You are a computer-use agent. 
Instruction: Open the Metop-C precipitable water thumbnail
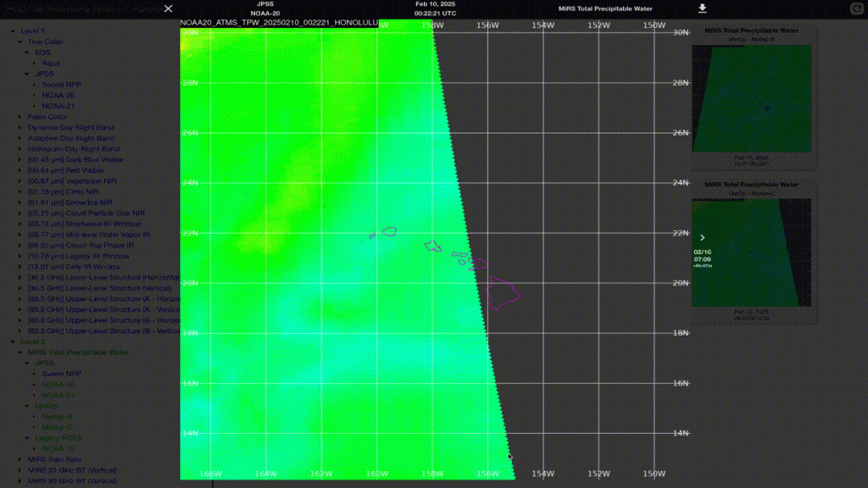(752, 252)
